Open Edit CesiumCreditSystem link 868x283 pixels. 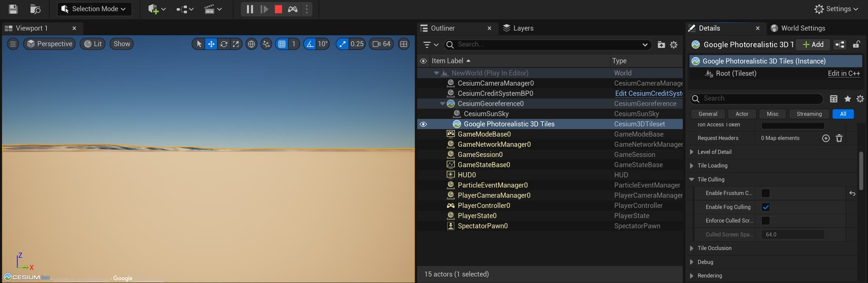point(649,93)
